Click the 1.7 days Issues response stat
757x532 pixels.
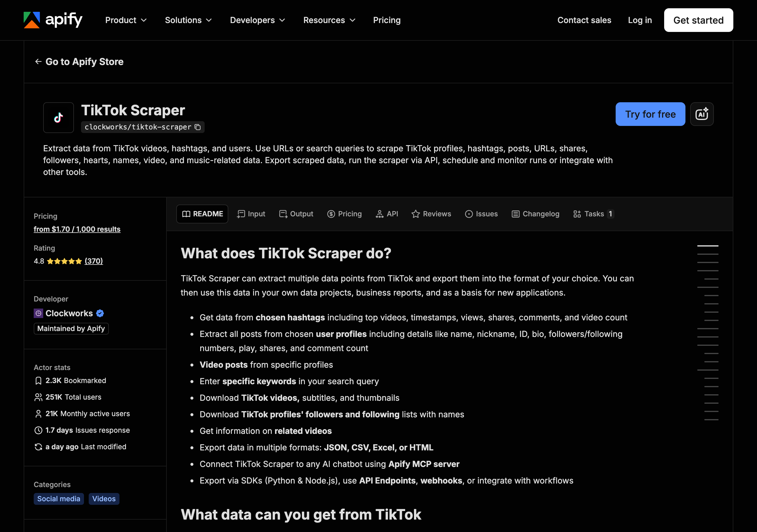[82, 430]
